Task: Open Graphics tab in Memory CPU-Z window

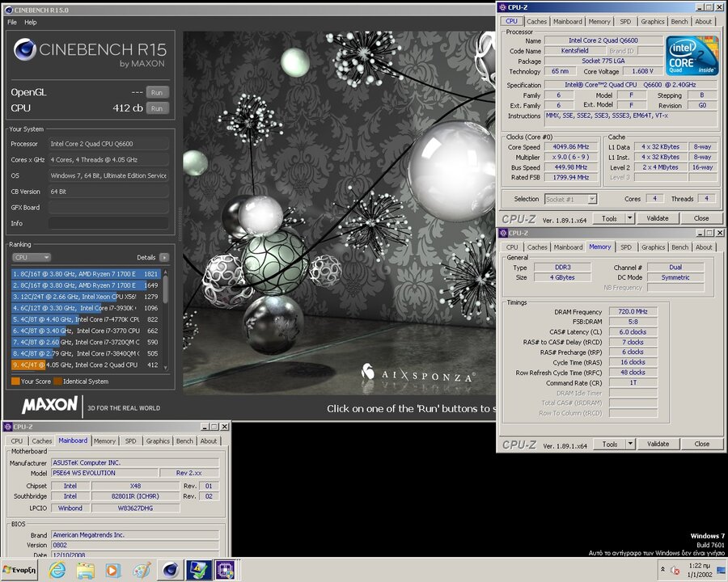Action: tap(653, 247)
